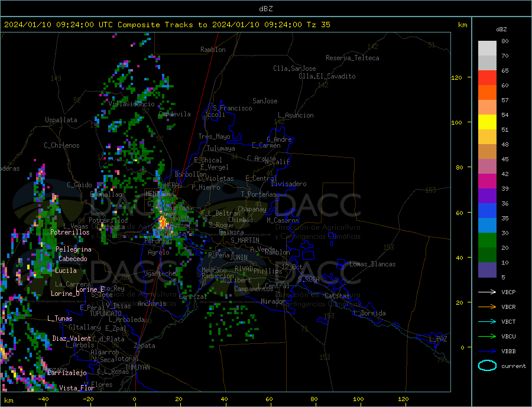Viewport: 532px width, 407px height.
Task: Pick the bright yellow swatch in dBZ scale
Action: click(487, 122)
